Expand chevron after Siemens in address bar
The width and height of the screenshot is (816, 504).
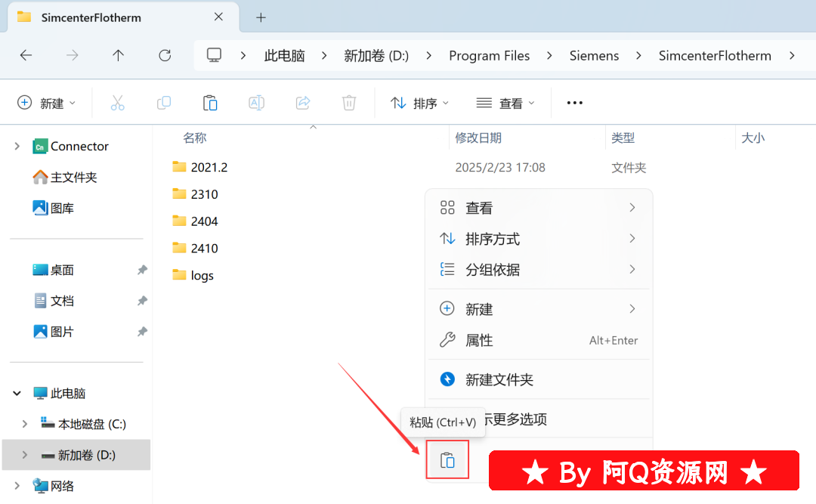[638, 55]
